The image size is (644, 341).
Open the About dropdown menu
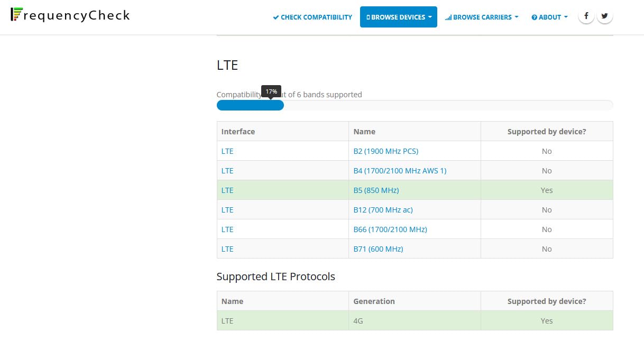(x=549, y=17)
